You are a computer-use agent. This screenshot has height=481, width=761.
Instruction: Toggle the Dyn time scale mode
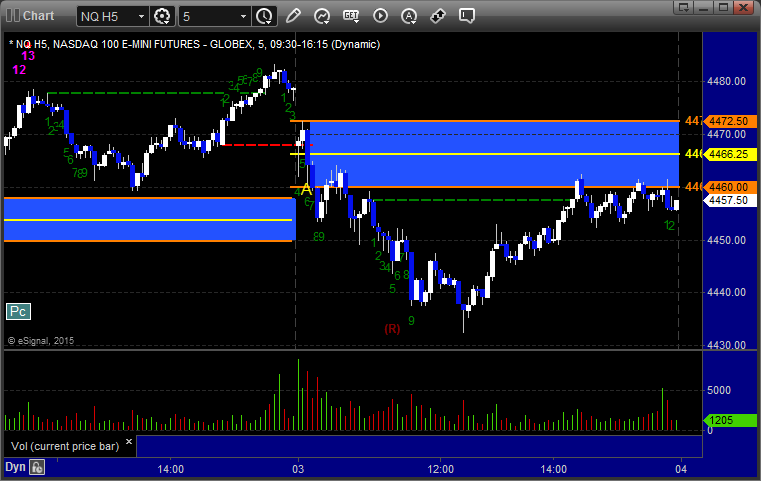(x=15, y=467)
